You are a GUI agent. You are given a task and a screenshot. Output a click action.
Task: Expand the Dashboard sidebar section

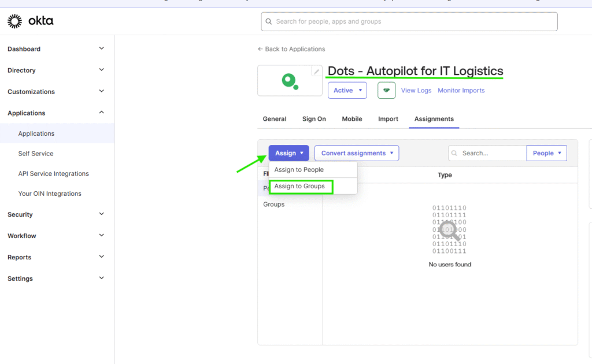click(x=57, y=49)
